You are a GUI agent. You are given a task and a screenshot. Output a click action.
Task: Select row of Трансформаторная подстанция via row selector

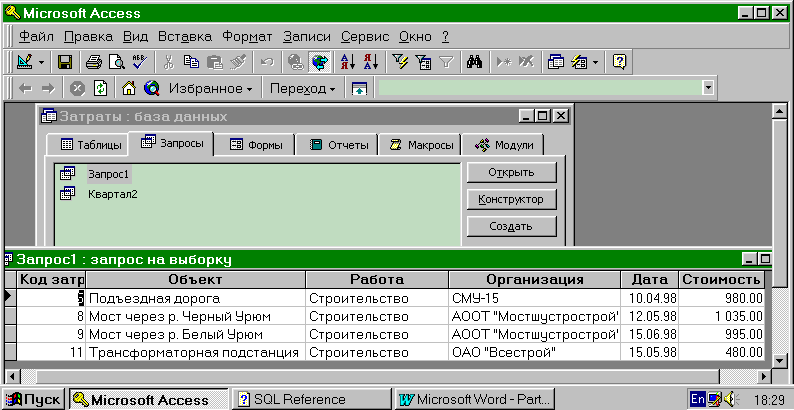click(x=10, y=352)
